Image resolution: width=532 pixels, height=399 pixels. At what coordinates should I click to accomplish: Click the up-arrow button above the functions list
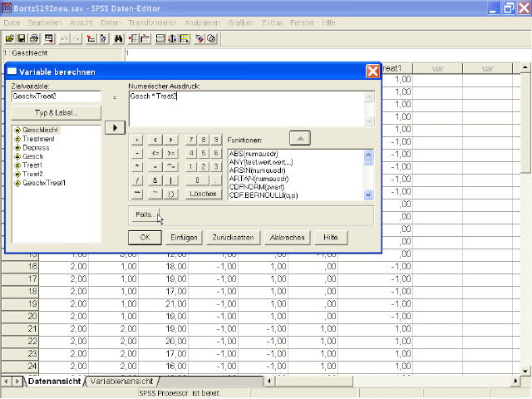(300, 138)
